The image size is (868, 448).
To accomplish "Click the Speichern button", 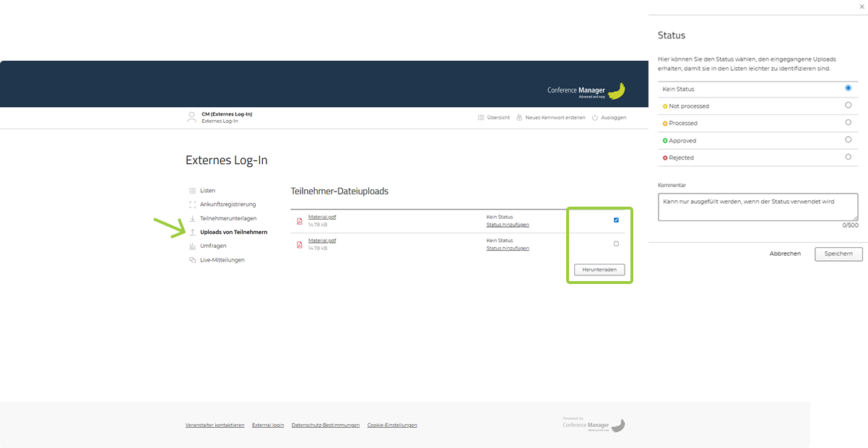I will (x=838, y=254).
